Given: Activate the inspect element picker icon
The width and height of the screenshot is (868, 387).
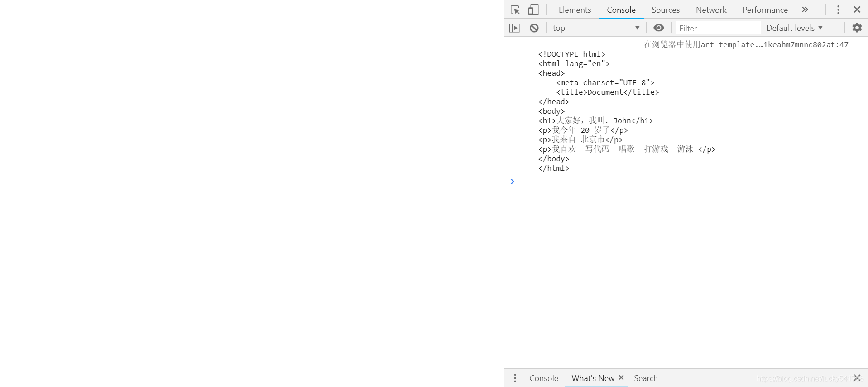Looking at the screenshot, I should click(515, 10).
